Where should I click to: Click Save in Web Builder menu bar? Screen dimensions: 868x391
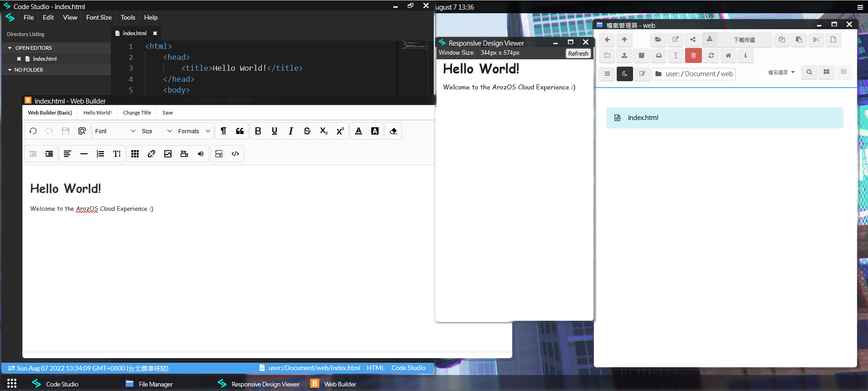pyautogui.click(x=167, y=113)
